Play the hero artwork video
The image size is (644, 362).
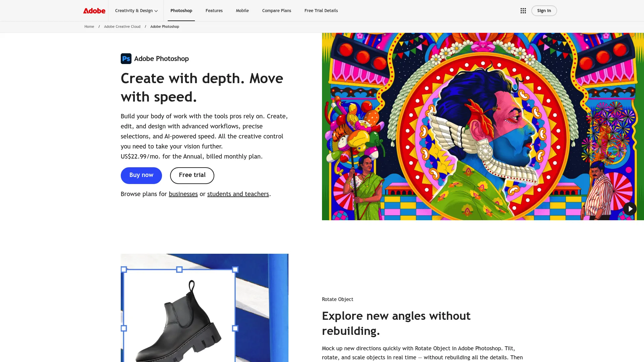pos(630,209)
